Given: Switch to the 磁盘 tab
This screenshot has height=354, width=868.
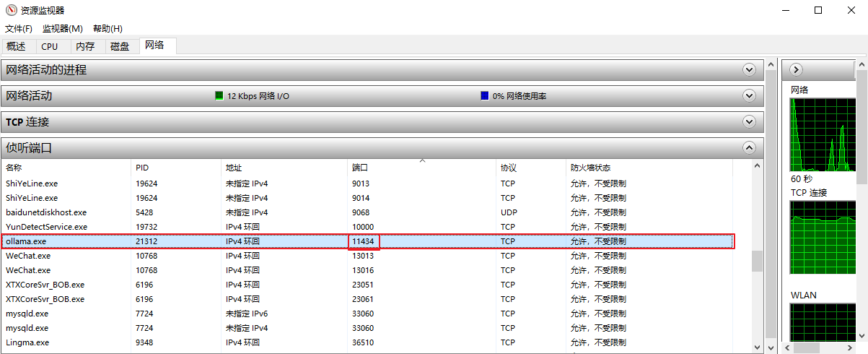Looking at the screenshot, I should point(120,46).
